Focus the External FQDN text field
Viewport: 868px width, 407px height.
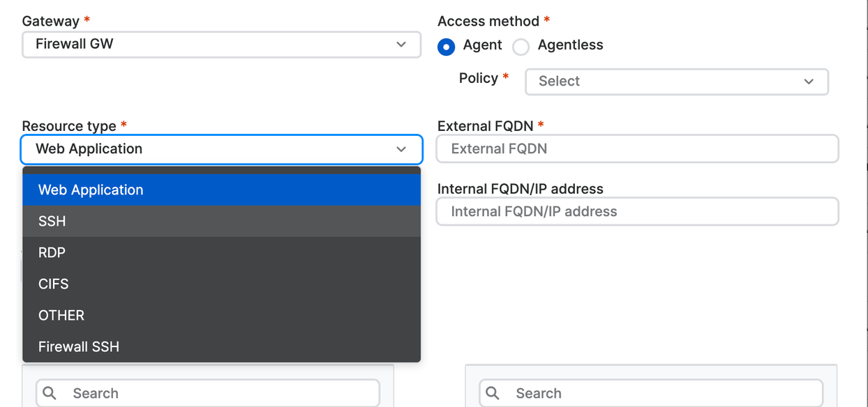(x=636, y=149)
